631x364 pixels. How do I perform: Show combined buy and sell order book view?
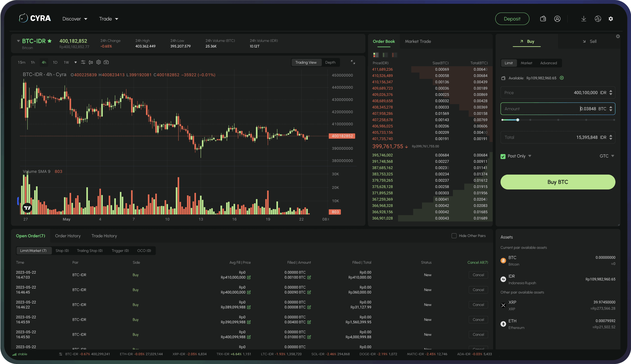(x=376, y=55)
